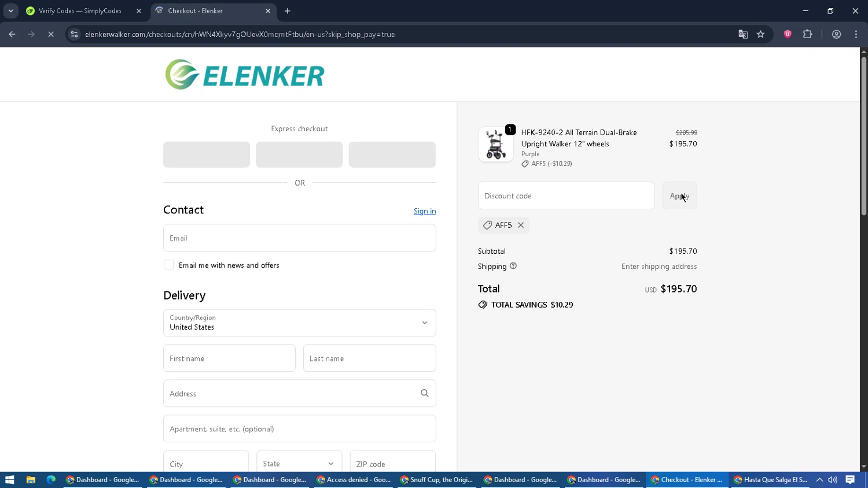Go back to the previous page

click(x=12, y=34)
